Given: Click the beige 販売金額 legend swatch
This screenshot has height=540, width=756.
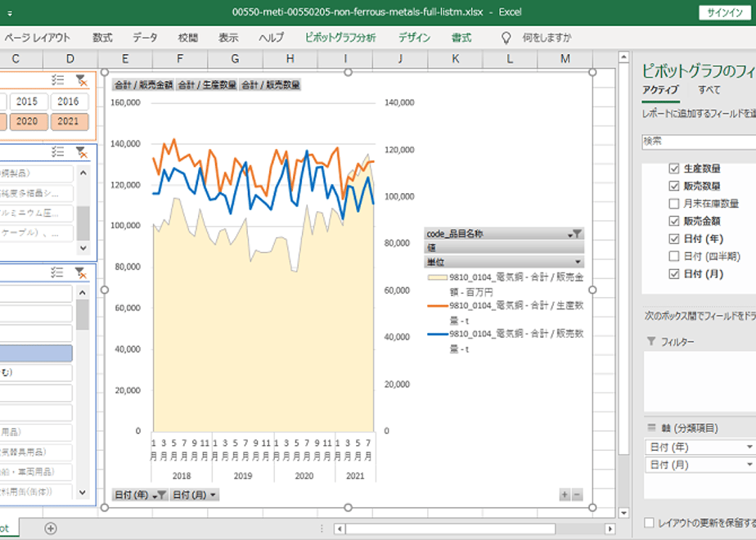Looking at the screenshot, I should point(437,278).
